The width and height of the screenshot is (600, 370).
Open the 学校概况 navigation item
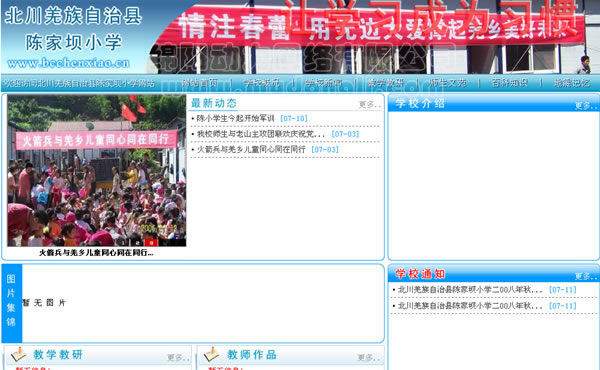262,83
